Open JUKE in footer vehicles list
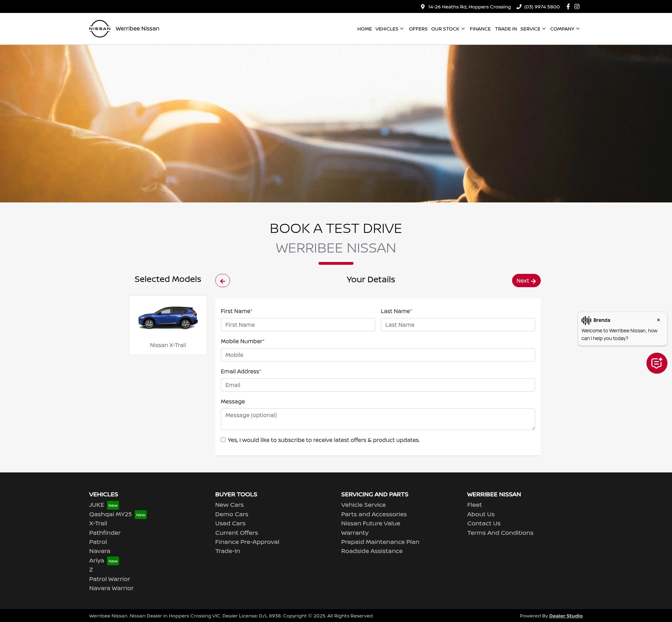Image resolution: width=672 pixels, height=622 pixels. 97,505
